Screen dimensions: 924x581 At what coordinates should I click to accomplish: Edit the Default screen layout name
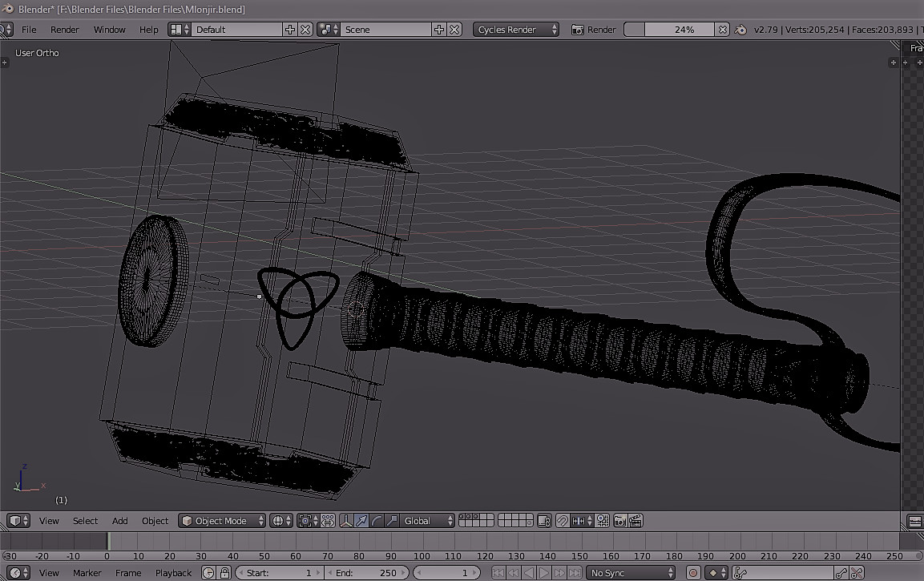click(238, 30)
